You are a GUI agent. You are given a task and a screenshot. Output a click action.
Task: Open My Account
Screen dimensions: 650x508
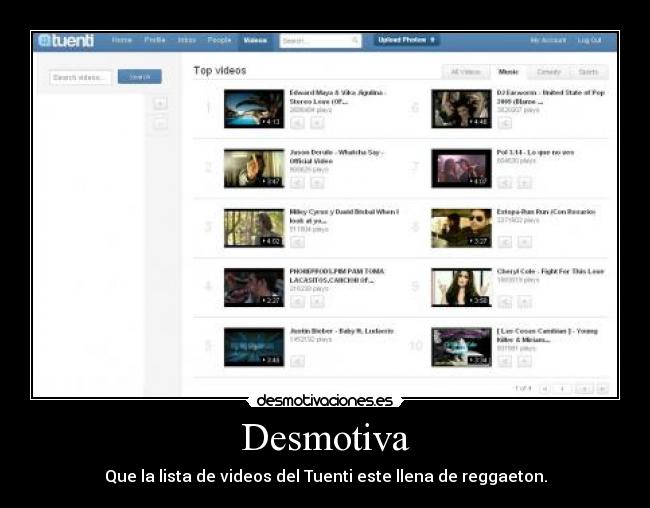click(x=548, y=40)
